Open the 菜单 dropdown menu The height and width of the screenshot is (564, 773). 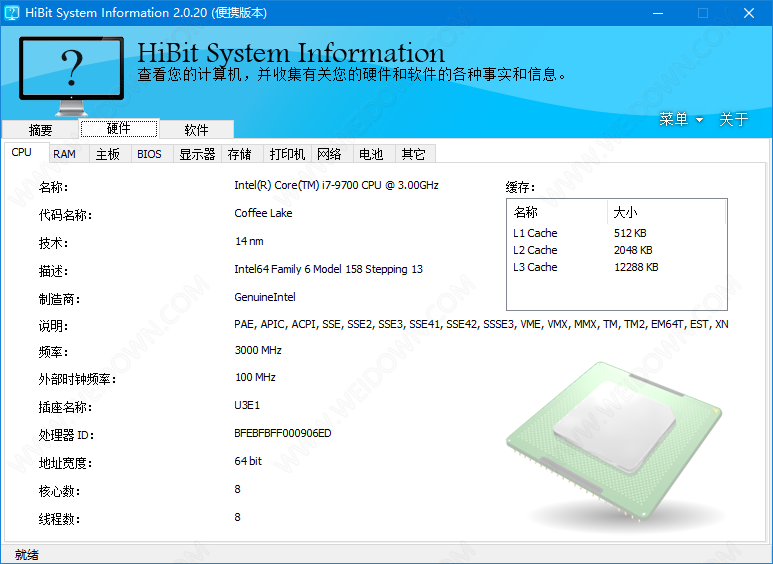[681, 119]
